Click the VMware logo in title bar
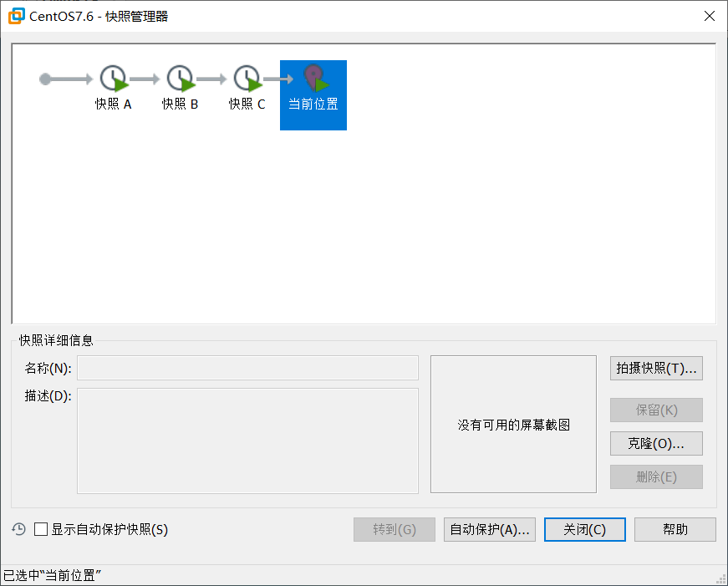 16,16
